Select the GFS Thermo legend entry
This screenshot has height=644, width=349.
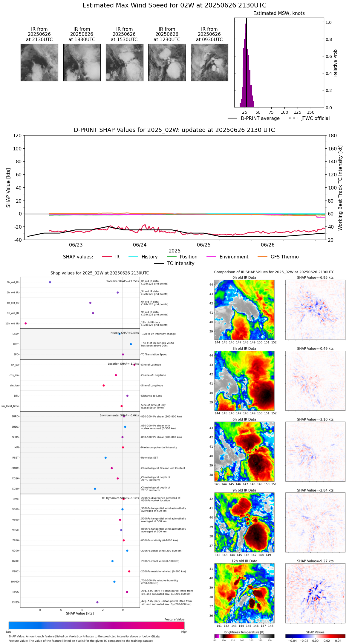click(278, 257)
